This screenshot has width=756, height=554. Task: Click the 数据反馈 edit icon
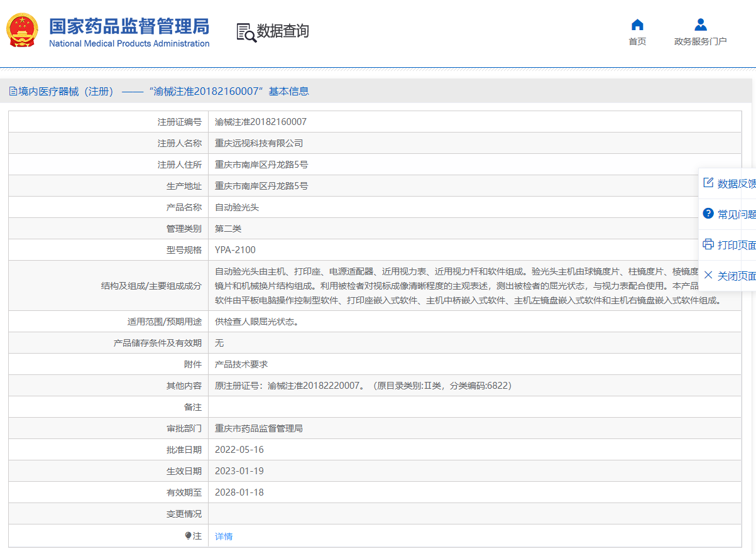click(x=708, y=183)
